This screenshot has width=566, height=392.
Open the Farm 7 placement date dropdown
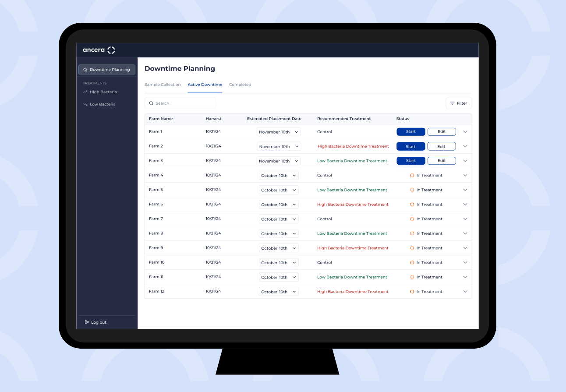coord(279,219)
